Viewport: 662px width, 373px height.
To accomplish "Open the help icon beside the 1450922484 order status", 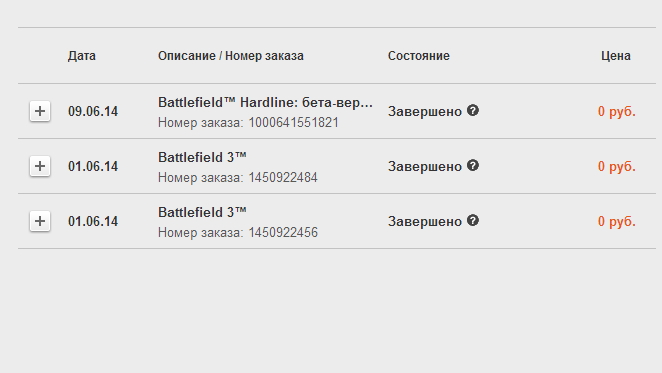I will point(473,165).
